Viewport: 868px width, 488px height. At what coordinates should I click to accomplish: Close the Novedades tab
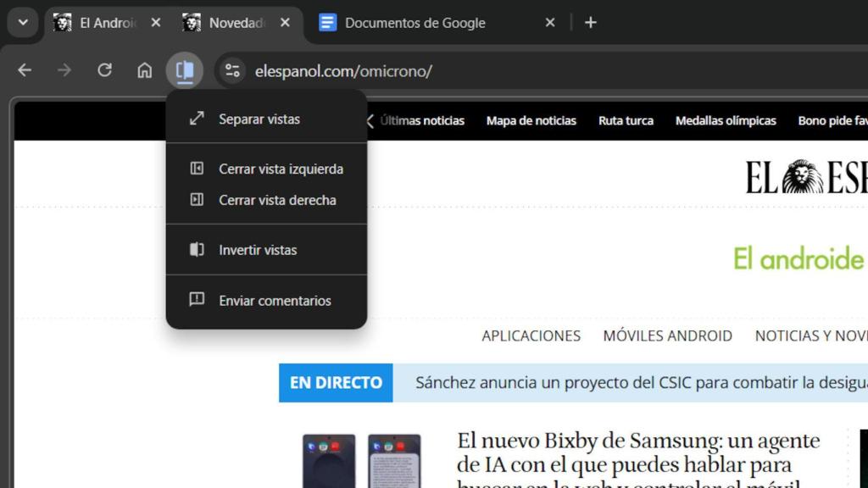(285, 23)
